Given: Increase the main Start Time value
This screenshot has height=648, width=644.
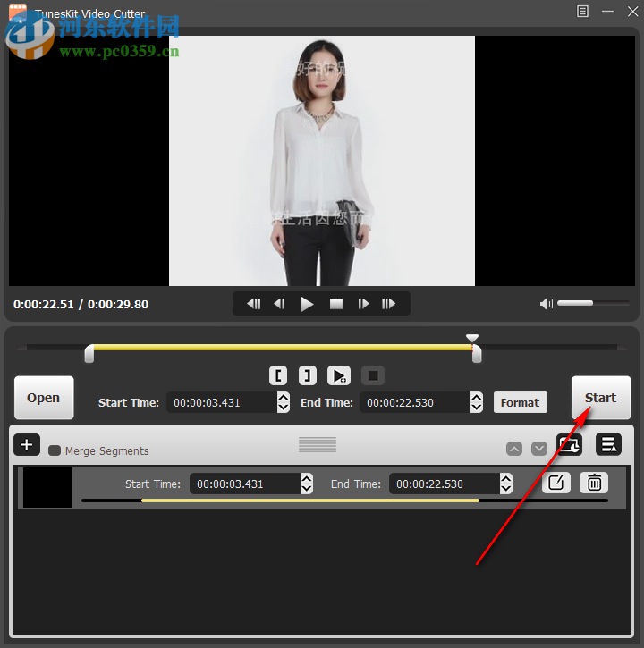Looking at the screenshot, I should (284, 397).
